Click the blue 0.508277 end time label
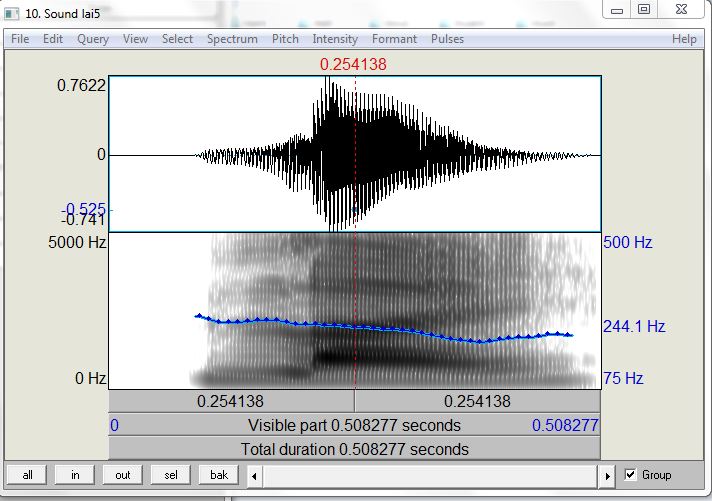Screen dimensions: 712x501 (x=565, y=425)
